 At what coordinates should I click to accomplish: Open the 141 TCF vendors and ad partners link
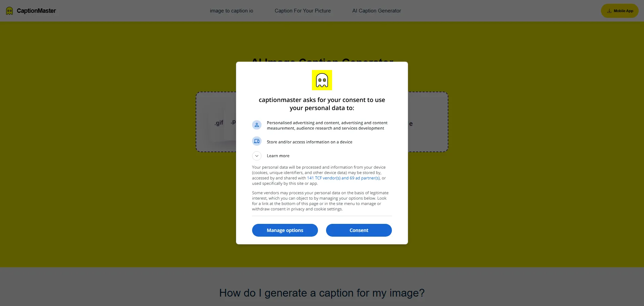pos(344,178)
